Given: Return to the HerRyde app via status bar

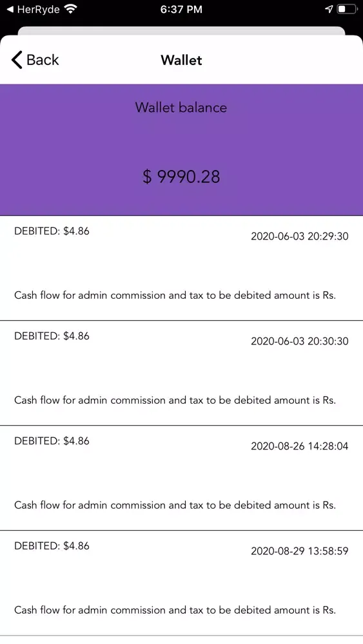Looking at the screenshot, I should click(33, 9).
